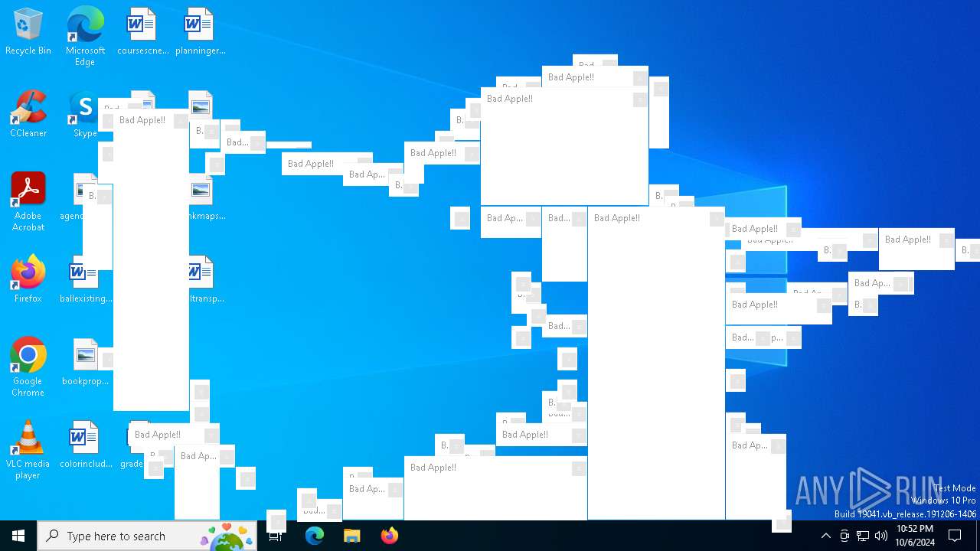Viewport: 980px width, 551px height.
Task: Open the volume control tray icon
Action: (881, 536)
